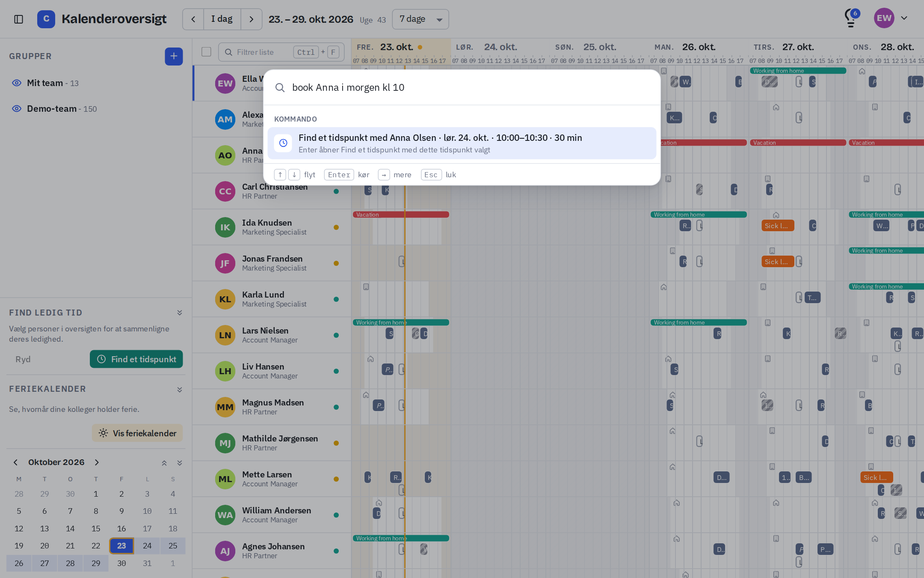Click the search icon in command palette
The image size is (924, 578).
(280, 88)
